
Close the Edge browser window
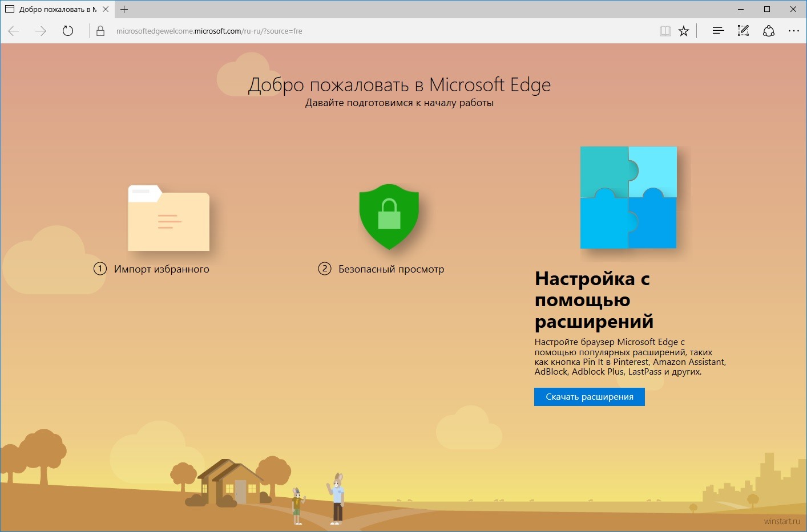tap(793, 9)
